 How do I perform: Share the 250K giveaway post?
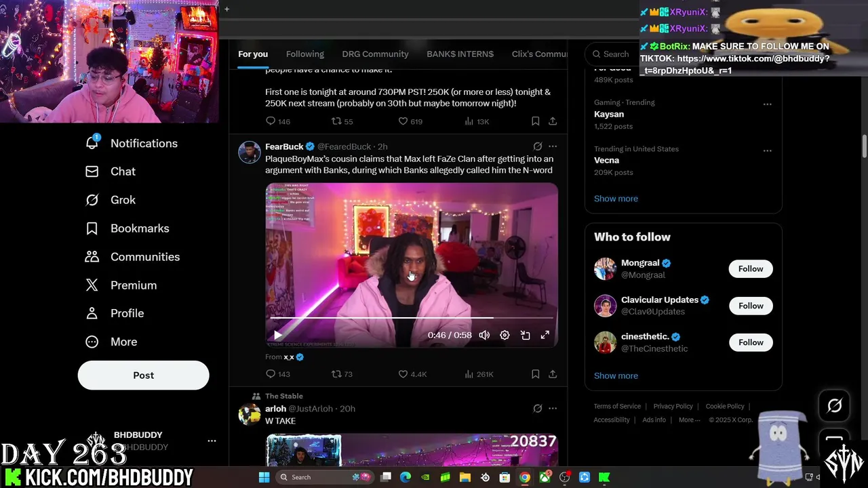click(553, 121)
